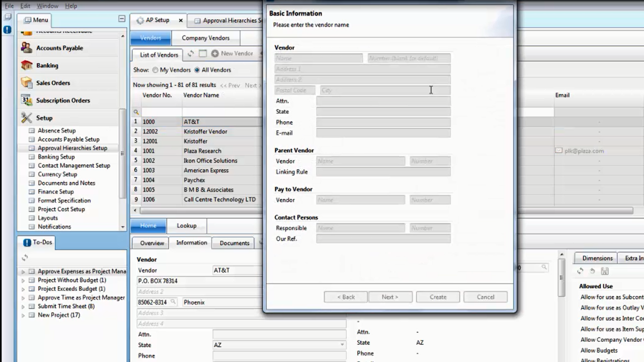The image size is (644, 362).
Task: Open Sales Orders module icon
Action: [27, 83]
